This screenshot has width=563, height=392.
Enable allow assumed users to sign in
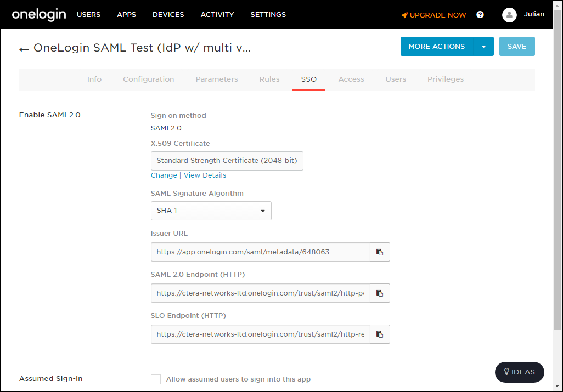point(156,379)
